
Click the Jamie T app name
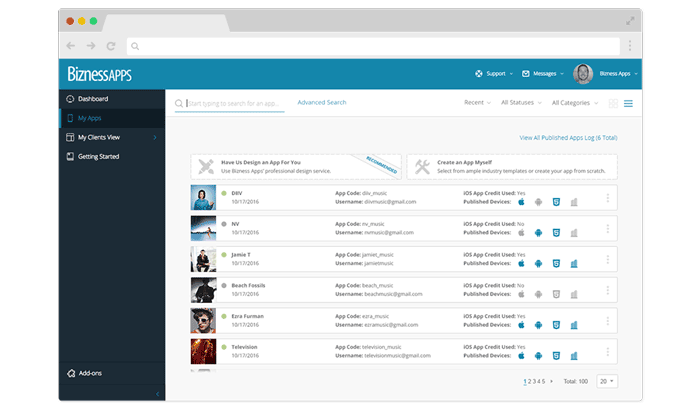[x=241, y=255]
